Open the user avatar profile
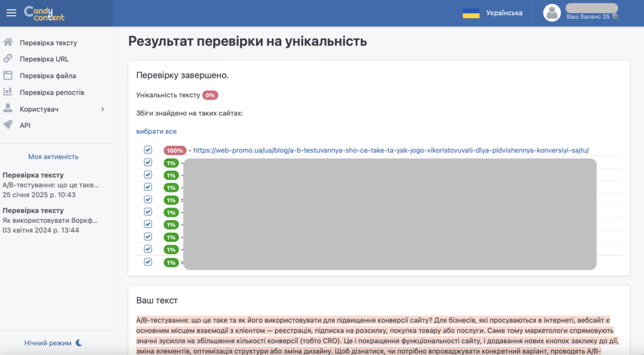Image resolution: width=644 pixels, height=355 pixels. (x=552, y=13)
